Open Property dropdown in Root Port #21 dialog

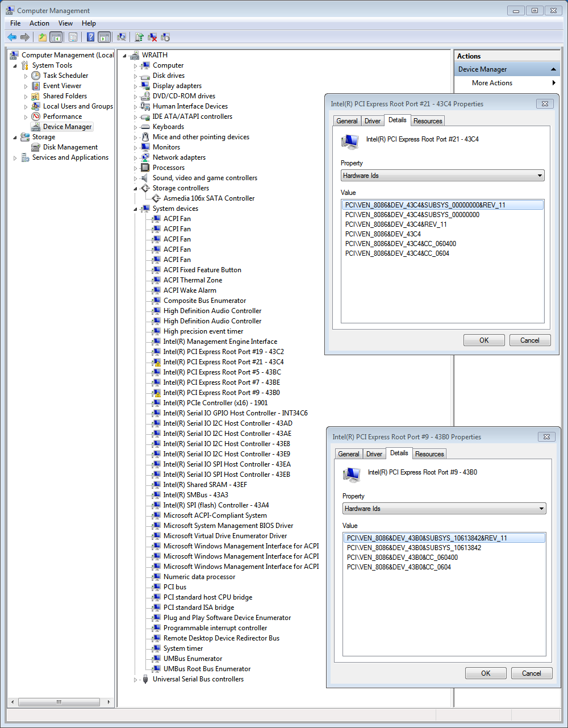coord(442,176)
